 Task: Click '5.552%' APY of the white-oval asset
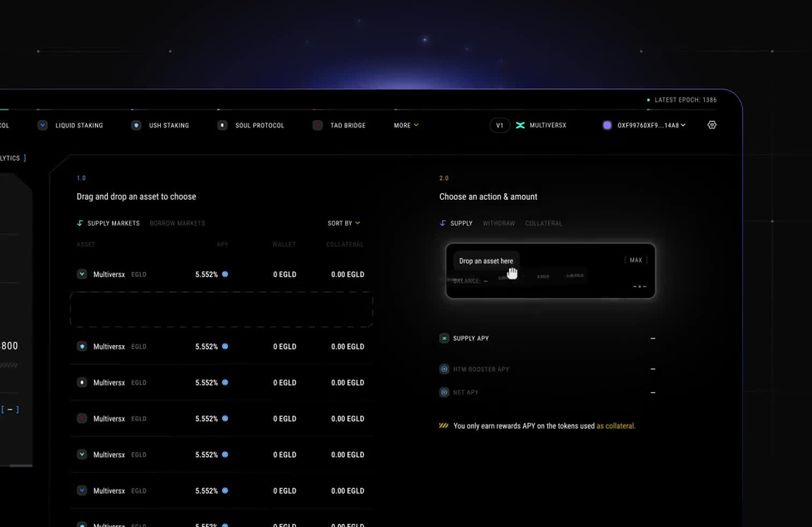pos(206,382)
